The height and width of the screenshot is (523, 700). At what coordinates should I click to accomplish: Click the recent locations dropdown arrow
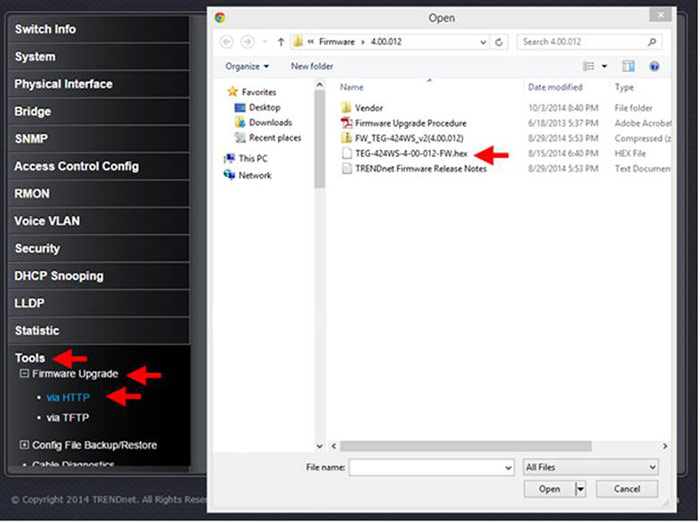(265, 42)
